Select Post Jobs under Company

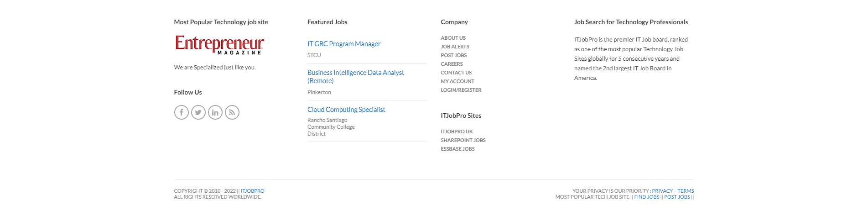(453, 55)
